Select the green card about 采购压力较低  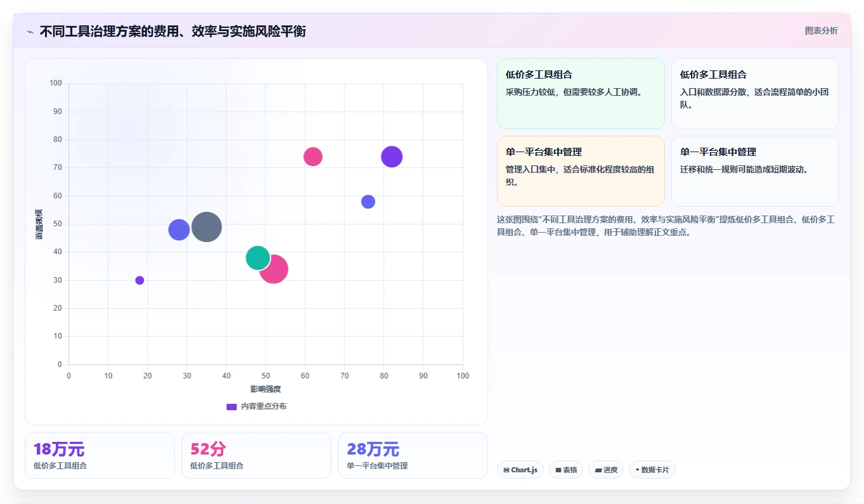581,94
